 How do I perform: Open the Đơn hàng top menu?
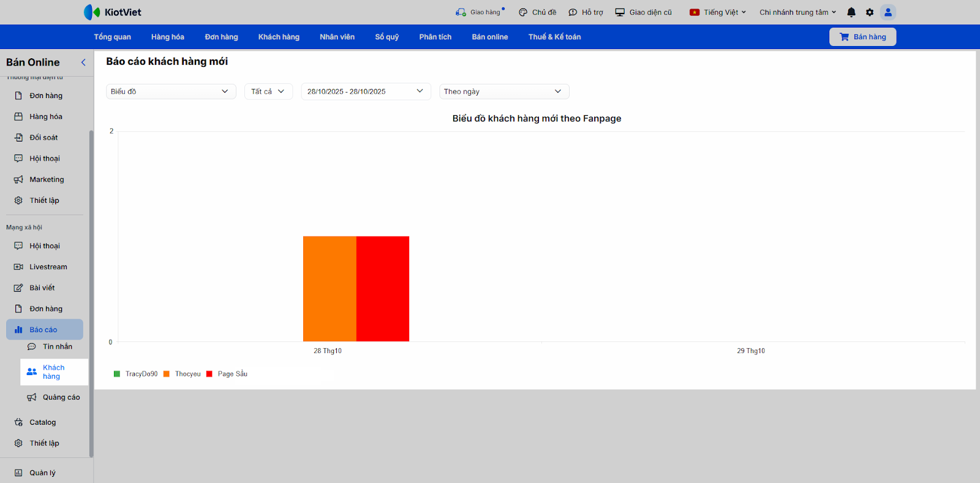coord(221,37)
